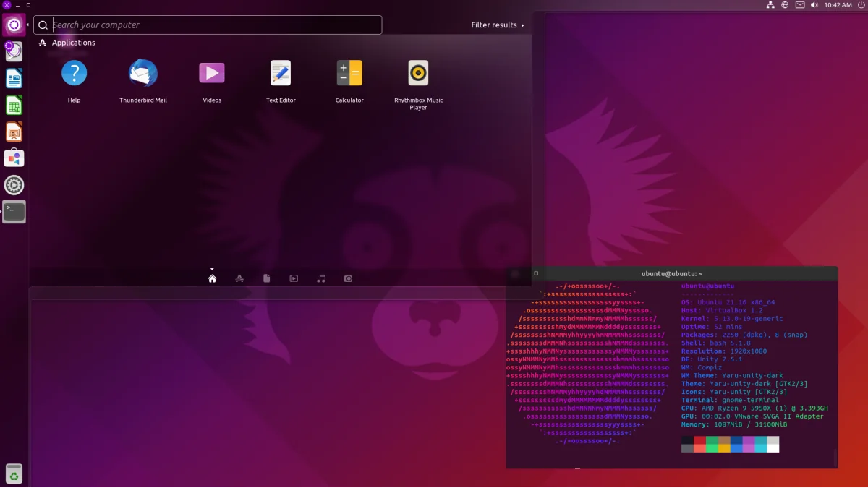The width and height of the screenshot is (868, 488).
Task: Open LibreOffice Calc from the launcher
Action: click(x=14, y=105)
